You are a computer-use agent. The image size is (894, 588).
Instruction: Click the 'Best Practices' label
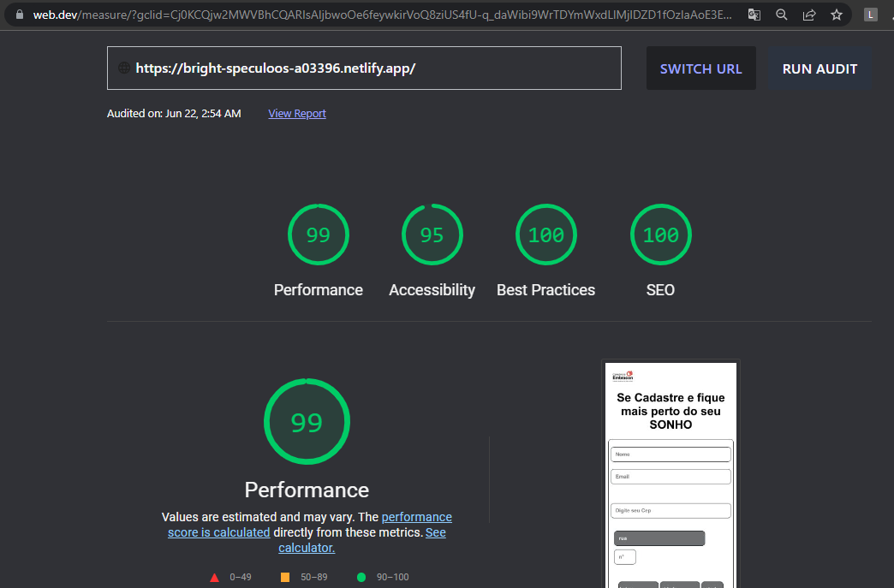pos(545,290)
